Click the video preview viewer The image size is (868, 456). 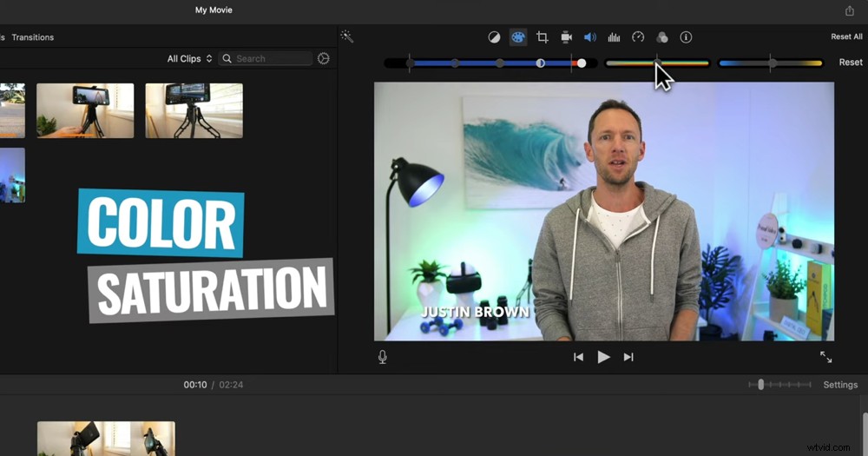(604, 211)
